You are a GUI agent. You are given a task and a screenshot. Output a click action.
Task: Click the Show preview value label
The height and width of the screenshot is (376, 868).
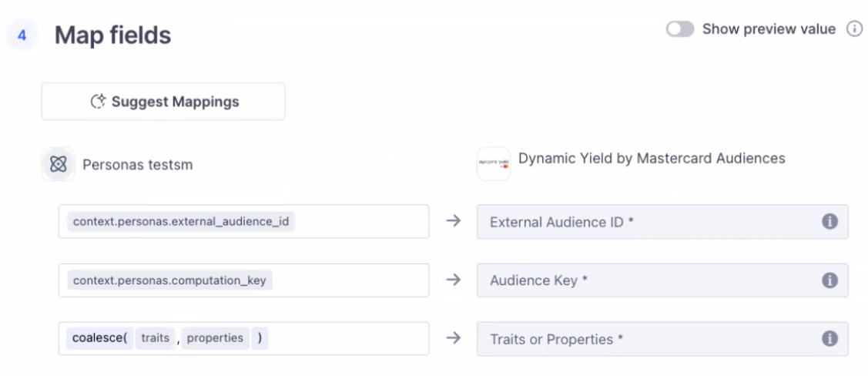[769, 29]
